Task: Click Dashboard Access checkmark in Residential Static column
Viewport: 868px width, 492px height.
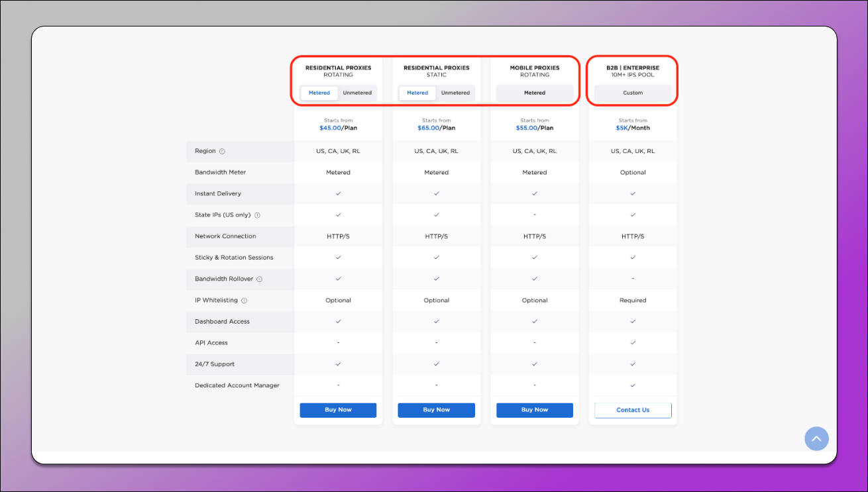Action: pos(437,322)
